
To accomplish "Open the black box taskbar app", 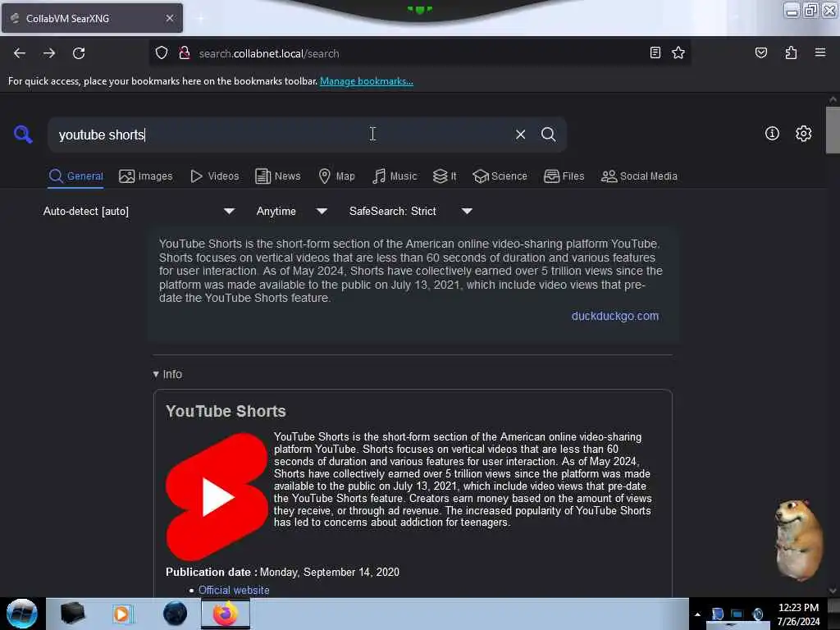I will pos(72,614).
